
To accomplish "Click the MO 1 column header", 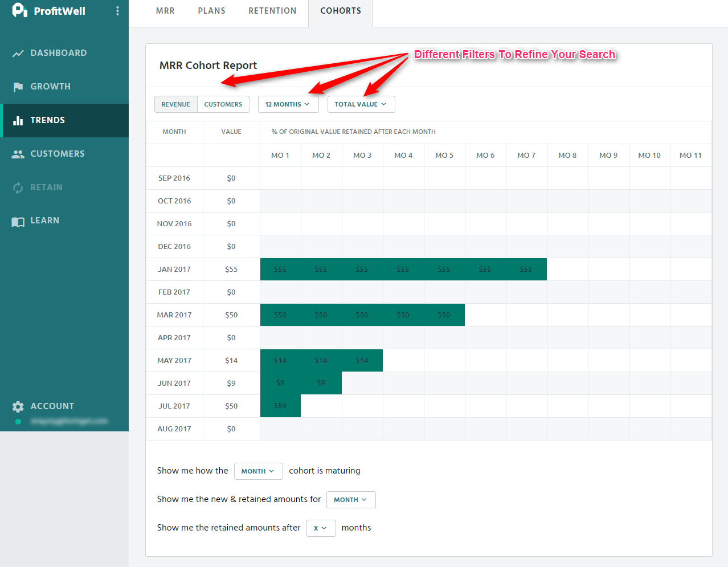I will 280,156.
